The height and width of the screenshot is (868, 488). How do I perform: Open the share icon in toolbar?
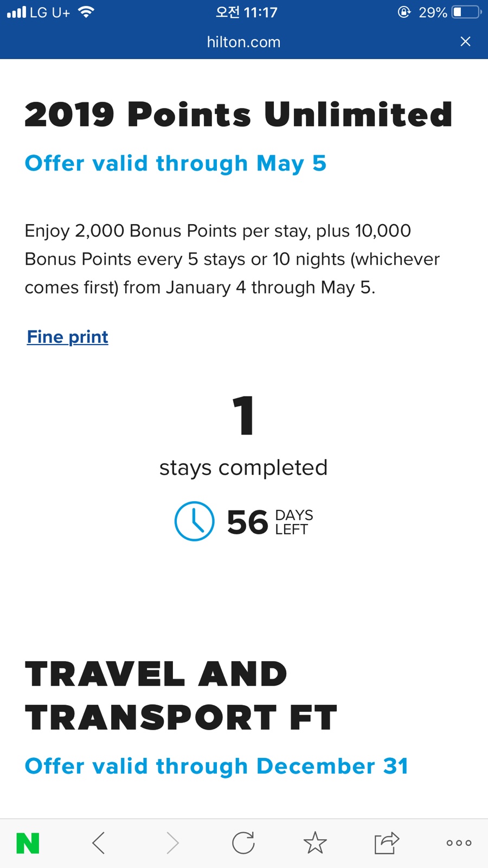click(387, 843)
